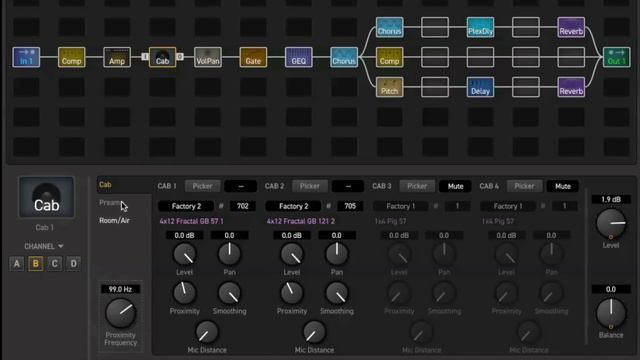Select the Gate block
The image size is (640, 360).
point(253,57)
